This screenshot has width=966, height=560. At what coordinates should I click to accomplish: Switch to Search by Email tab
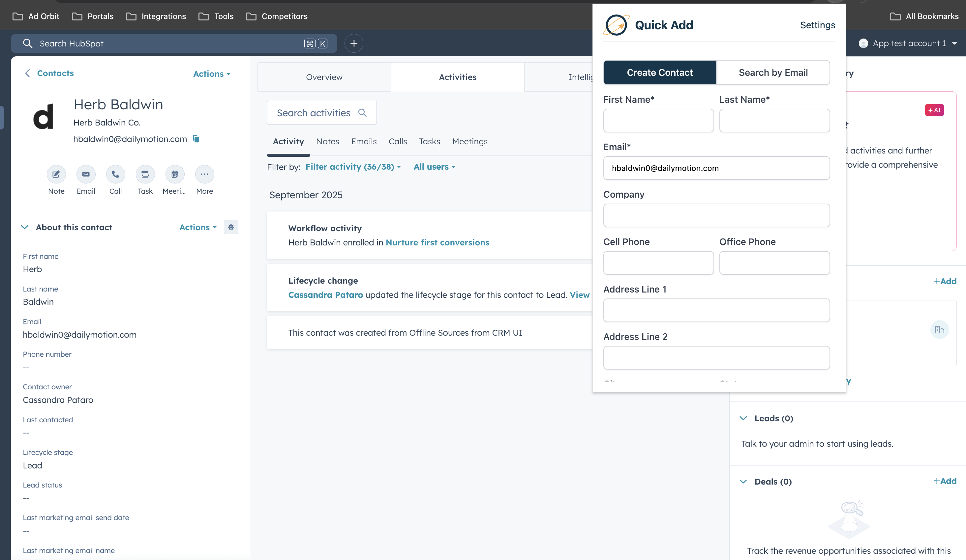tap(773, 72)
